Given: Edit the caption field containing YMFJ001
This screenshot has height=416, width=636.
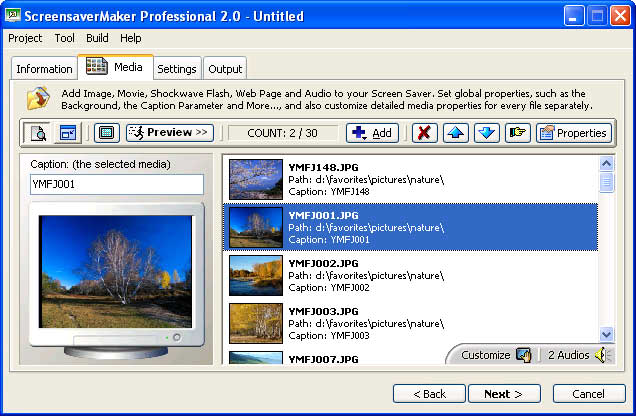Looking at the screenshot, I should click(x=117, y=184).
